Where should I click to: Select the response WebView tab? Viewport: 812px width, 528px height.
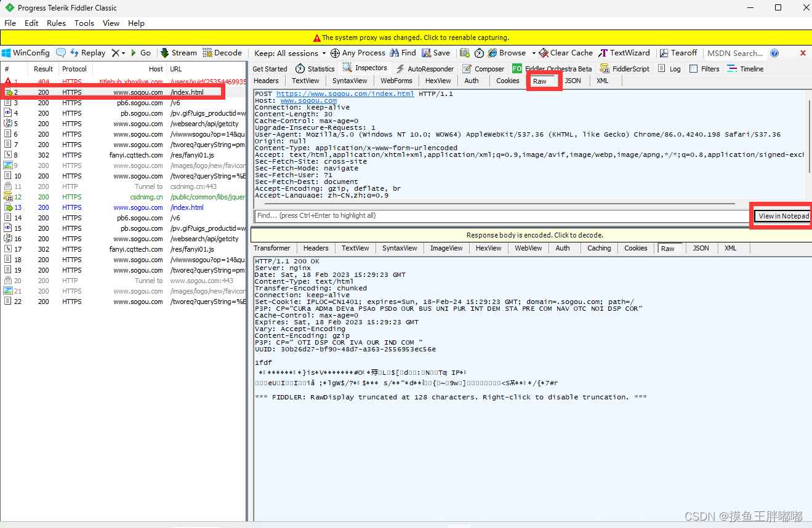[528, 248]
